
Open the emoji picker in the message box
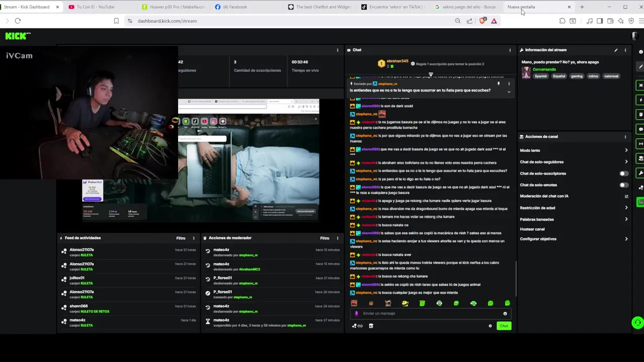click(x=505, y=313)
